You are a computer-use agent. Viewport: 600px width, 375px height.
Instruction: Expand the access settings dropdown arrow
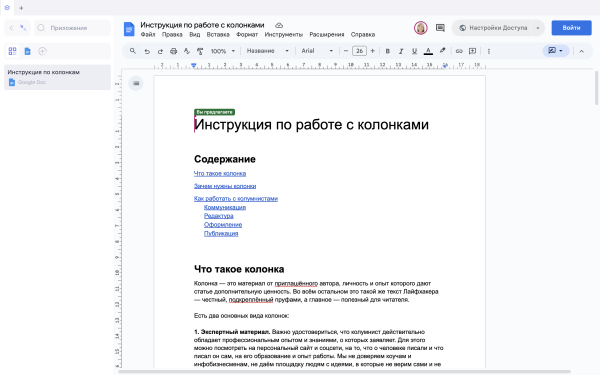pyautogui.click(x=538, y=28)
